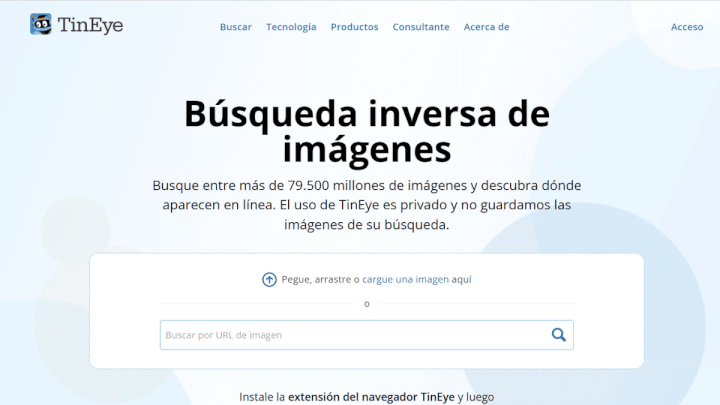The image size is (720, 405).
Task: Go to the Acceso login link
Action: [687, 27]
